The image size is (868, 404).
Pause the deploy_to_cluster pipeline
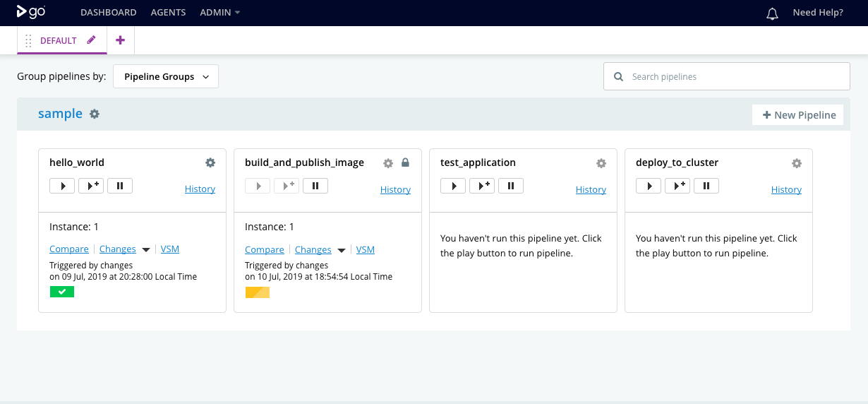[x=706, y=186]
